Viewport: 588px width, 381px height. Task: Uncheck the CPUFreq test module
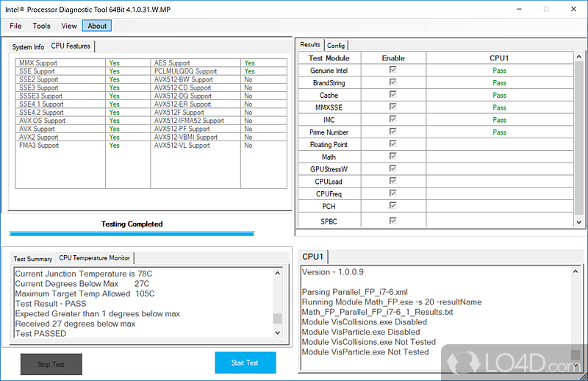pos(392,193)
